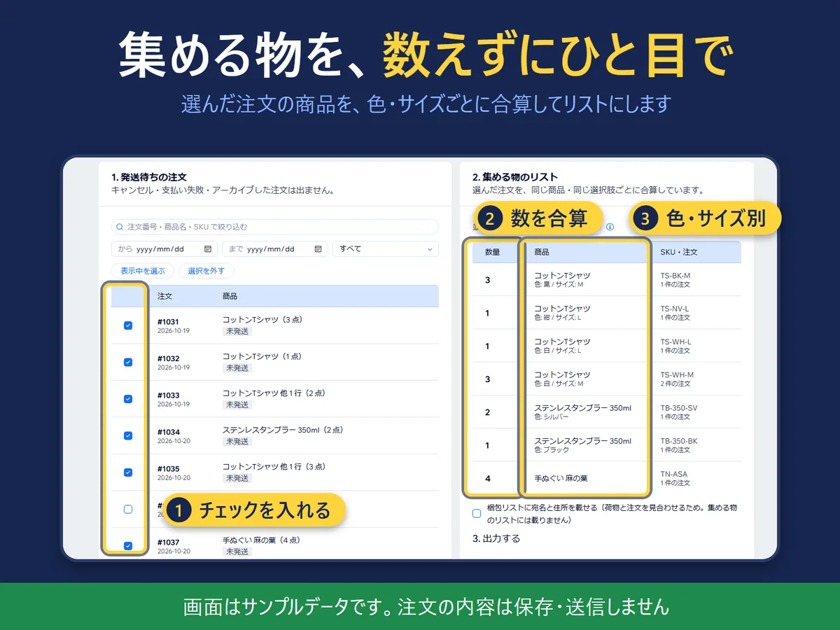The width and height of the screenshot is (840, 630).
Task: Click the 表示中を選ぶ button
Action: pyautogui.click(x=143, y=271)
